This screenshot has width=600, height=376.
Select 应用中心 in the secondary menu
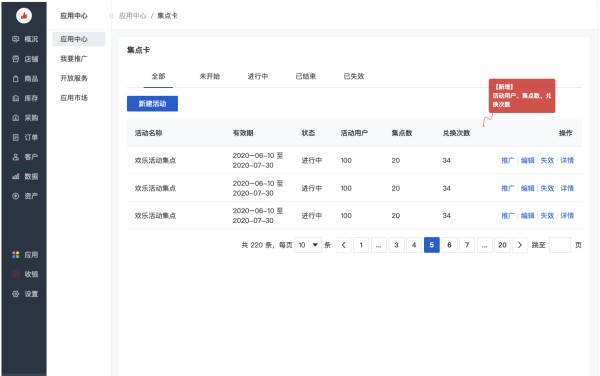[78, 39]
